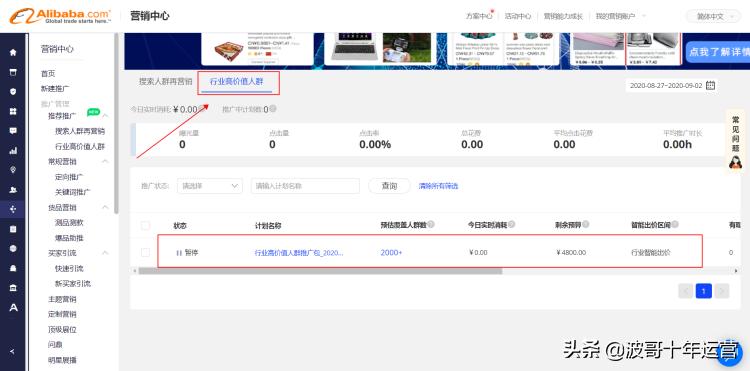Collapse the 买家引流 section in the menu
This screenshot has height=371, width=750.
105,253
